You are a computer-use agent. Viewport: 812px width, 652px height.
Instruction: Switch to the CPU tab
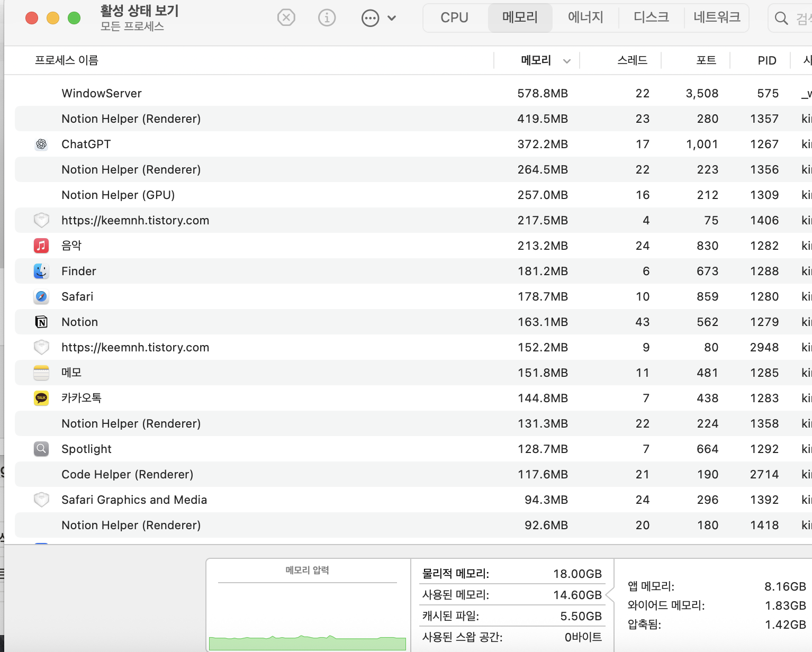(x=454, y=17)
